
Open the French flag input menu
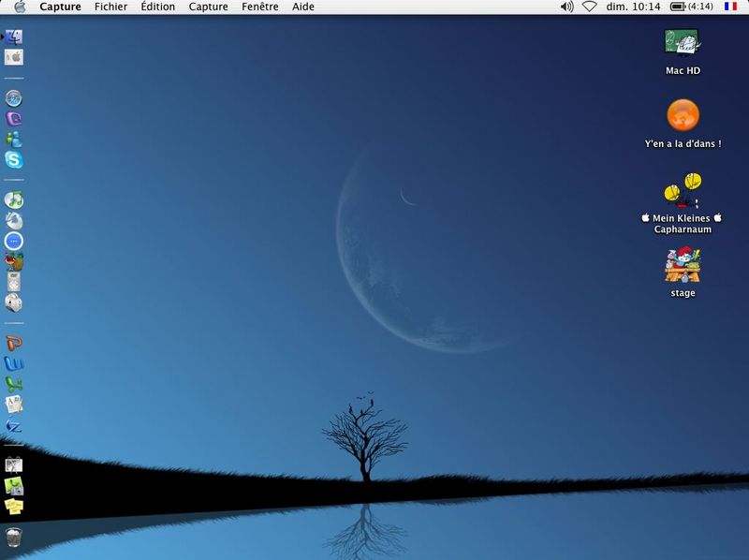730,7
